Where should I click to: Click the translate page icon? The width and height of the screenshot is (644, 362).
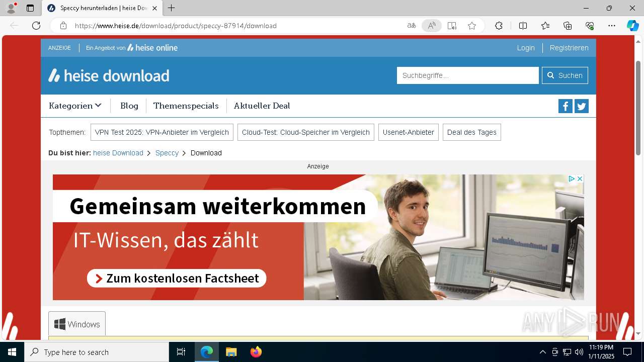(x=412, y=26)
